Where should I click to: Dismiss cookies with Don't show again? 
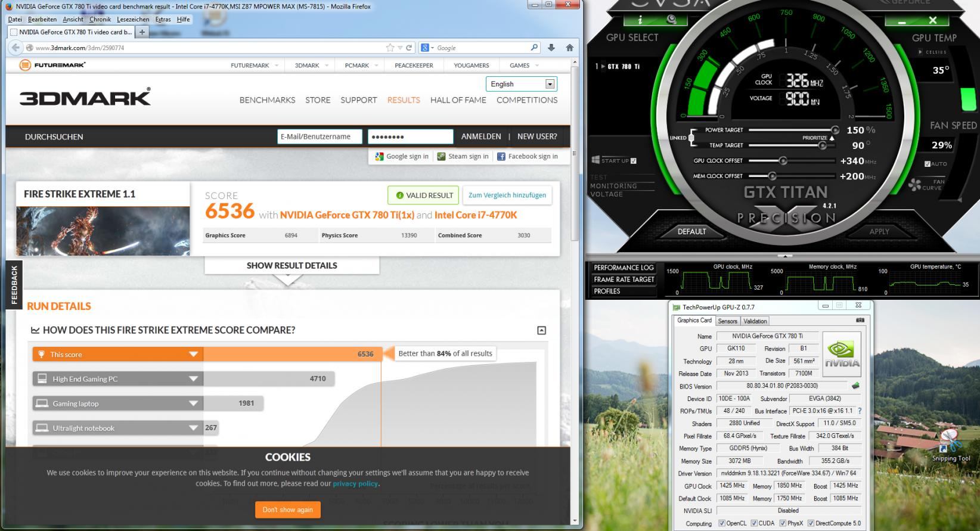point(288,510)
